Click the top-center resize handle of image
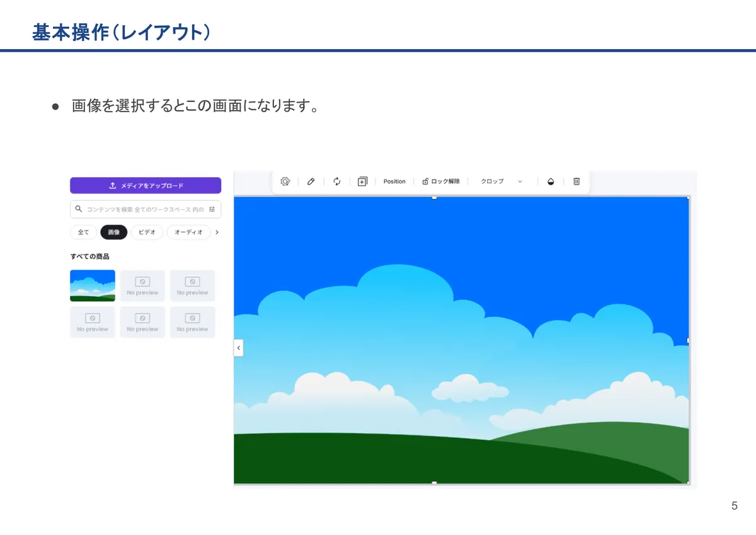This screenshot has width=756, height=535. [x=434, y=197]
